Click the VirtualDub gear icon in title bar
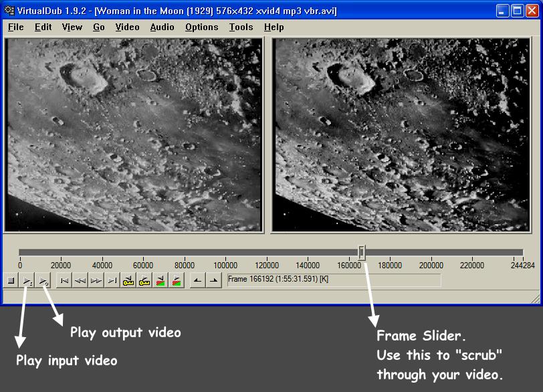 9,11
